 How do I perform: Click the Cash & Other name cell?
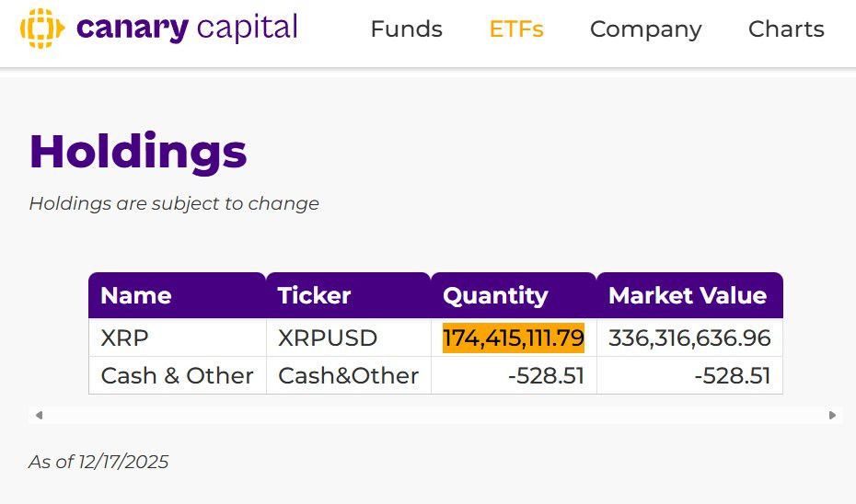(177, 375)
